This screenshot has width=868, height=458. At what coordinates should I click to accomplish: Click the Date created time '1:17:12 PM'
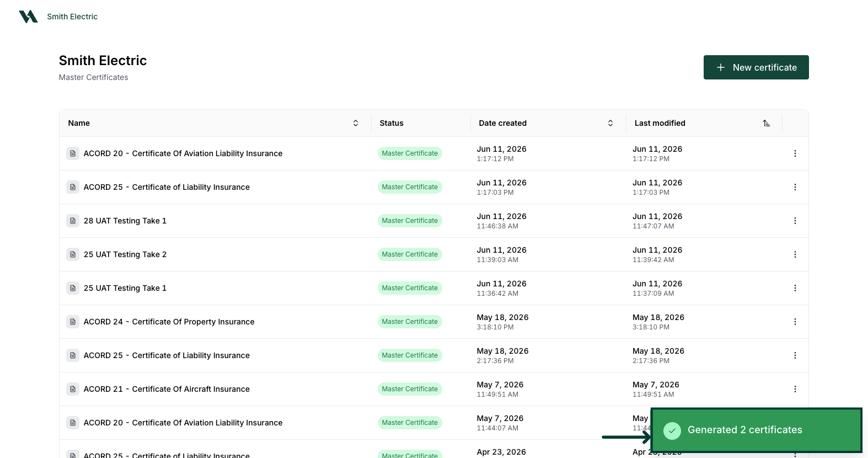[495, 159]
